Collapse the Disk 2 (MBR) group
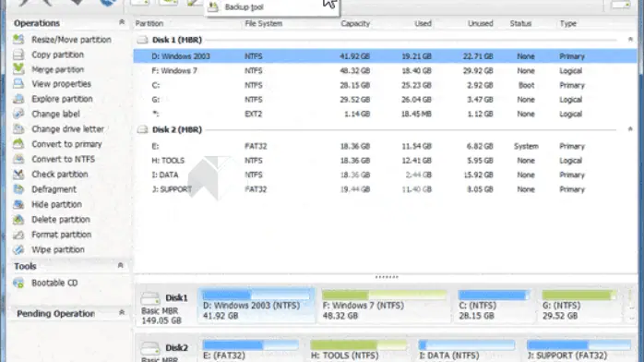 [630, 129]
